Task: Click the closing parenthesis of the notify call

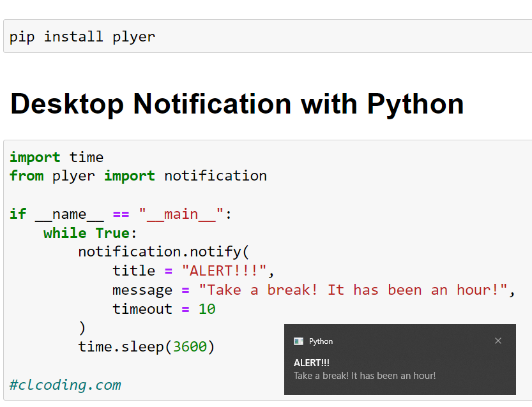Action: 81,327
